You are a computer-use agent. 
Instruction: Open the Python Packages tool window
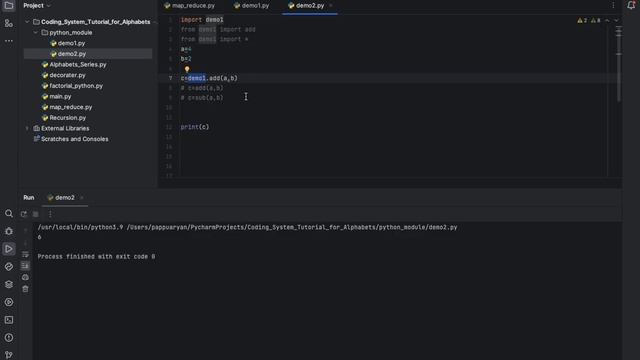[x=9, y=267]
